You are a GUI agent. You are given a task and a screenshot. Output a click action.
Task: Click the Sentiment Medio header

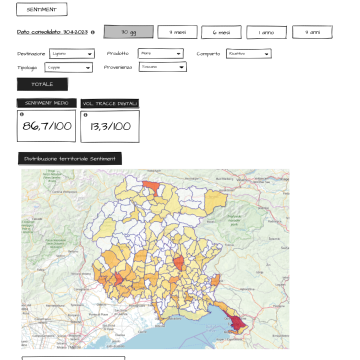click(47, 103)
